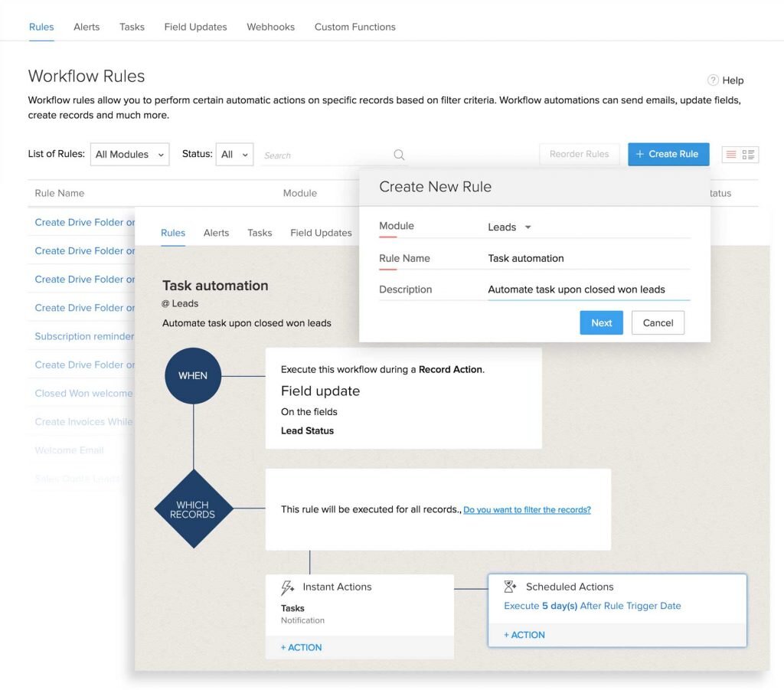Click the Execute 5 day(s) After Rule Trigger Date link
Viewport: 784px width, 690px height.
click(593, 606)
